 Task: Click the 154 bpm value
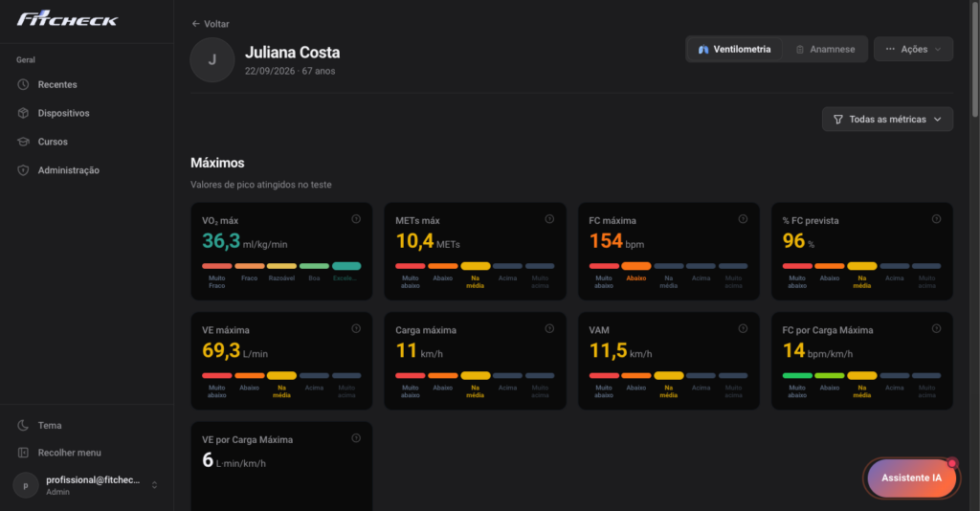click(x=616, y=241)
